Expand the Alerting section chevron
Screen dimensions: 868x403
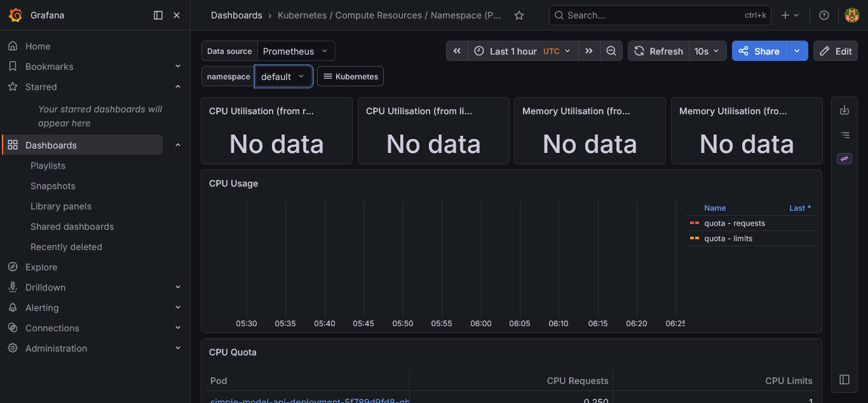point(178,308)
